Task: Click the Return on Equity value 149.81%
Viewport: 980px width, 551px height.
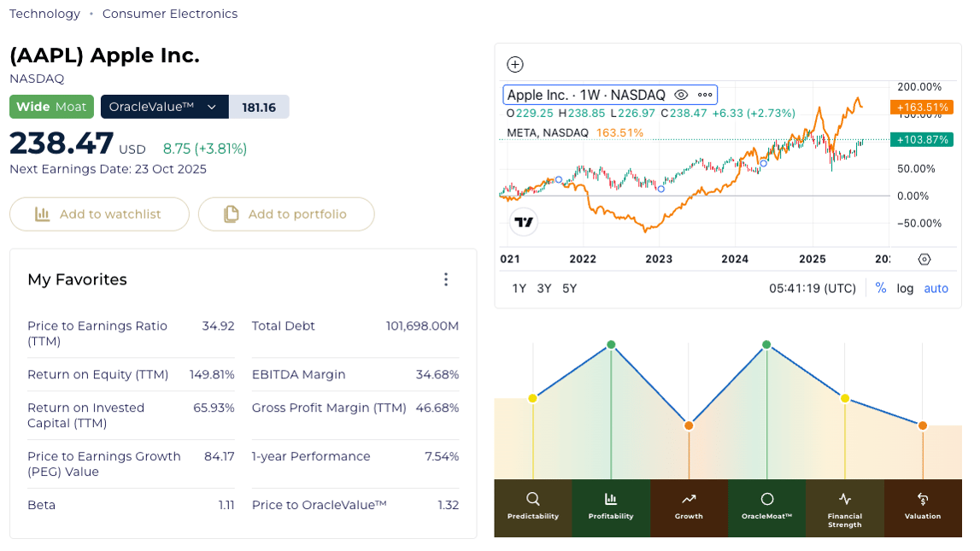Action: [213, 375]
